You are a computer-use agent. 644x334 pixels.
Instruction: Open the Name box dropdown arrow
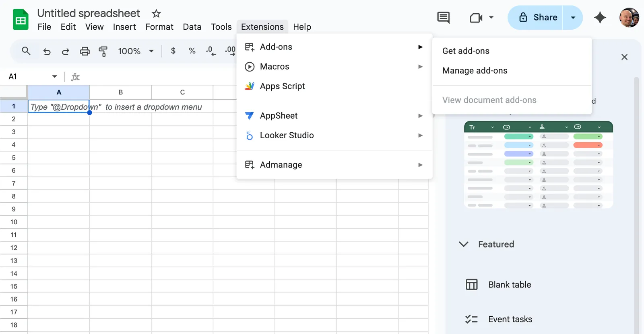[x=54, y=76]
